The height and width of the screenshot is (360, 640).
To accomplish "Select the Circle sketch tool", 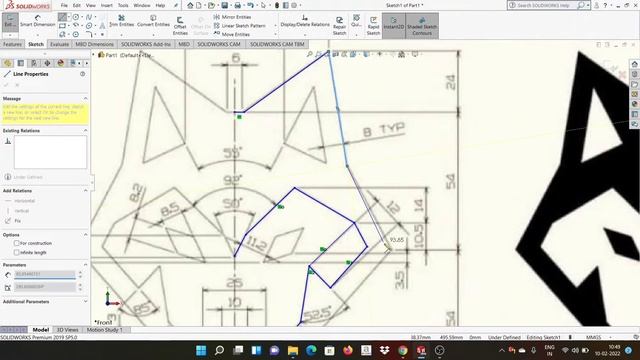I will (76, 17).
